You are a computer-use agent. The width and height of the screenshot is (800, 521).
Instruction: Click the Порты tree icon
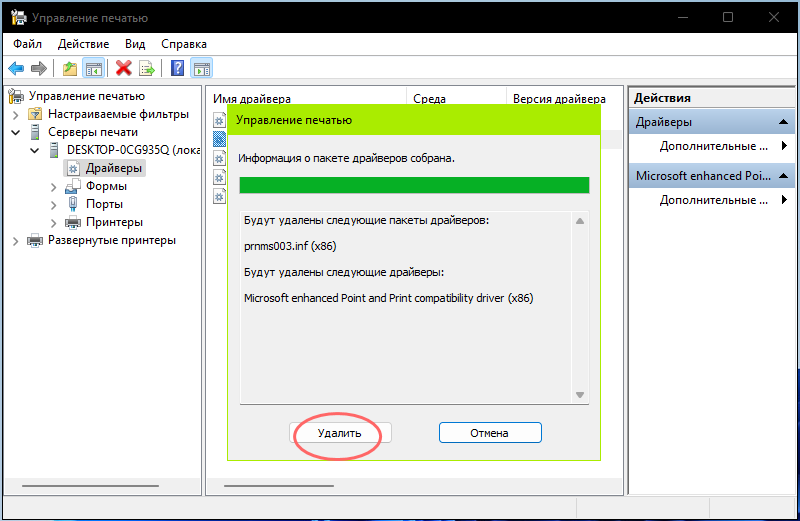(73, 204)
